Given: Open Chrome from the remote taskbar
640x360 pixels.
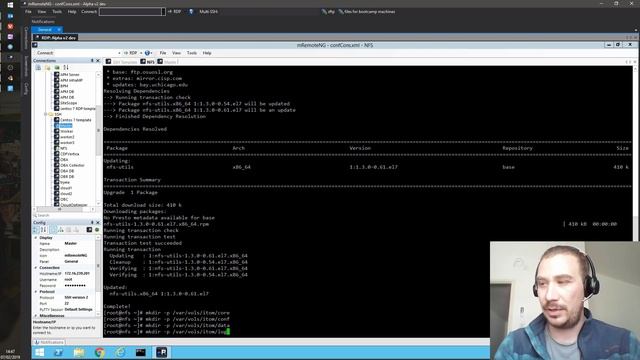Looking at the screenshot, I should (x=99, y=352).
